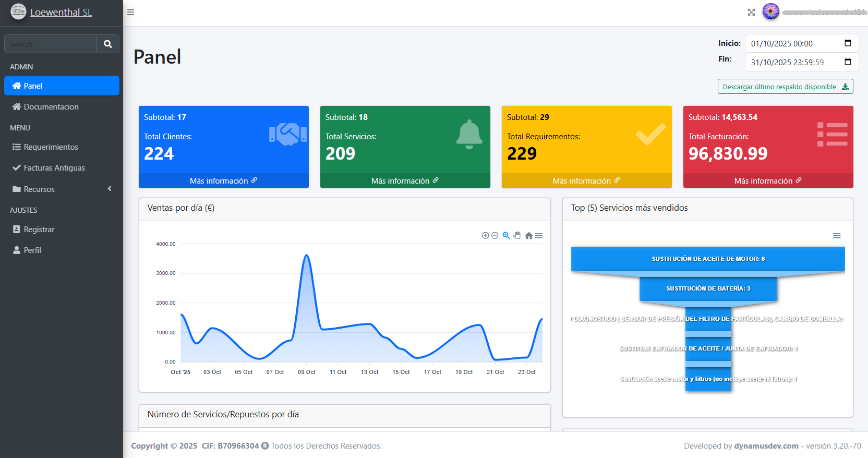Go to Requerimientos in the sidebar
The image size is (868, 458).
point(51,147)
